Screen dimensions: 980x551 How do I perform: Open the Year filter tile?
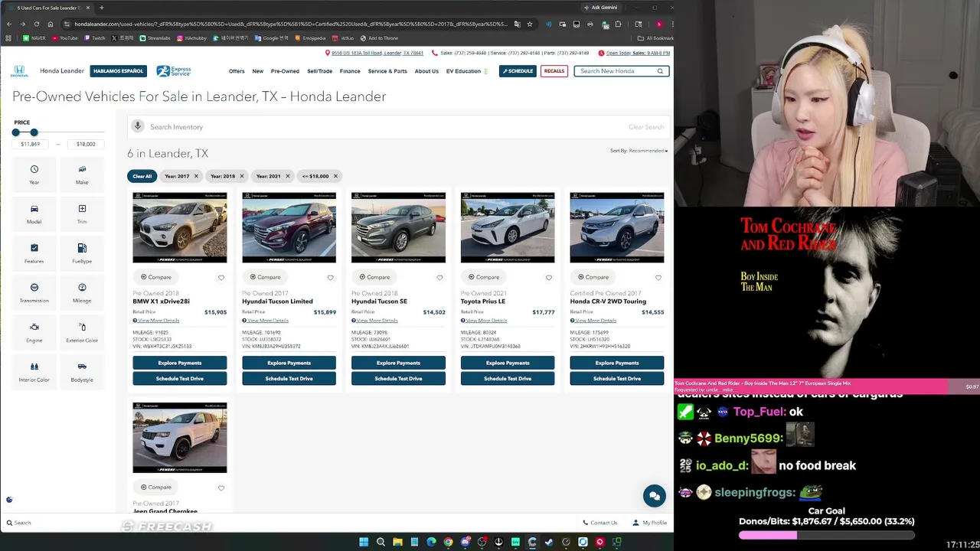(34, 174)
